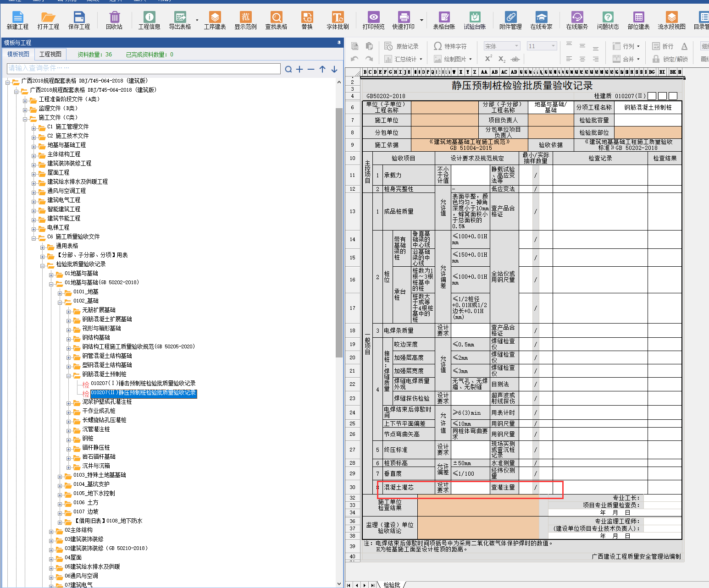Contact 在线专家 online expert

(x=541, y=21)
